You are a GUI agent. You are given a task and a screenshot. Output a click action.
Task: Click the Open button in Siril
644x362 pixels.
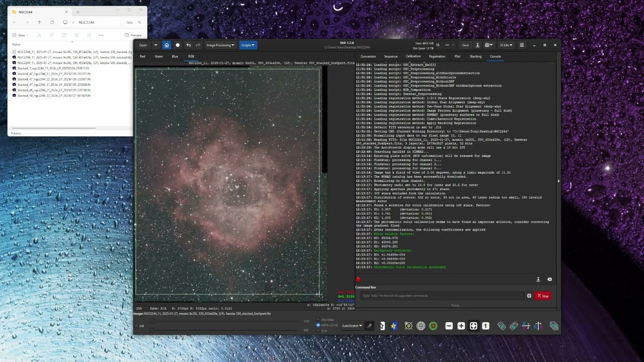[x=143, y=45]
